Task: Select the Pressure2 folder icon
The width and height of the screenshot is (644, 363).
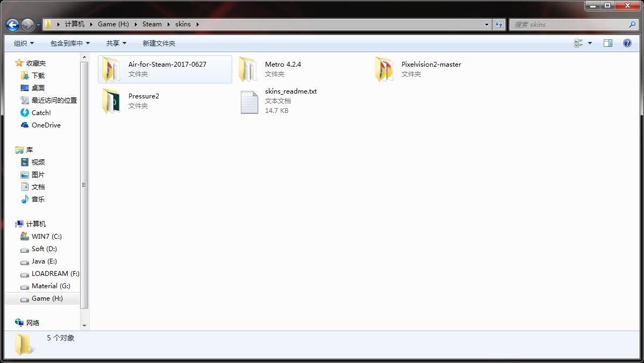Action: (111, 101)
